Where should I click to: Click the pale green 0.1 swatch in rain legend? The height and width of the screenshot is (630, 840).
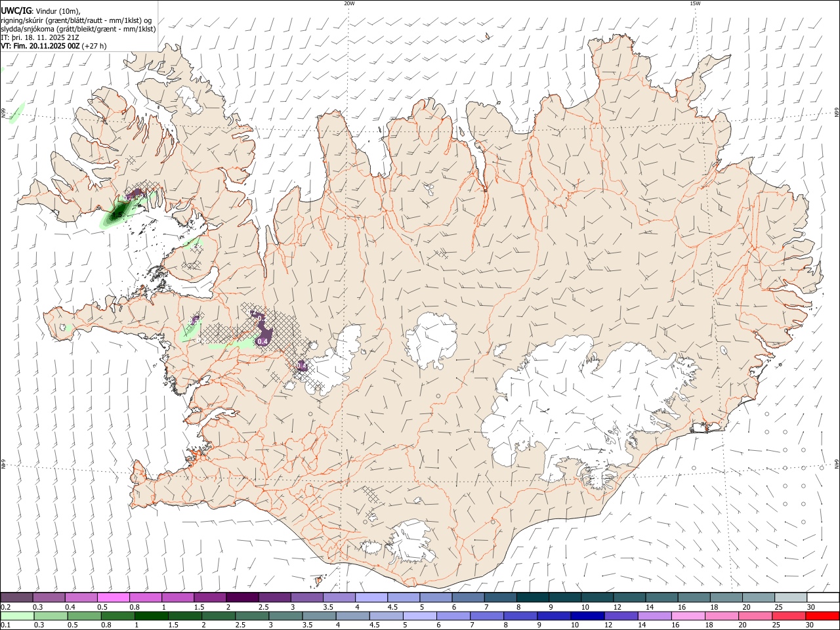(17, 616)
